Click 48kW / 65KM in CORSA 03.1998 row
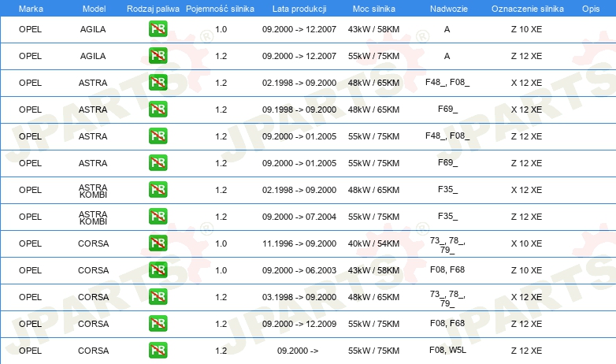The width and height of the screenshot is (616, 364). click(x=373, y=297)
